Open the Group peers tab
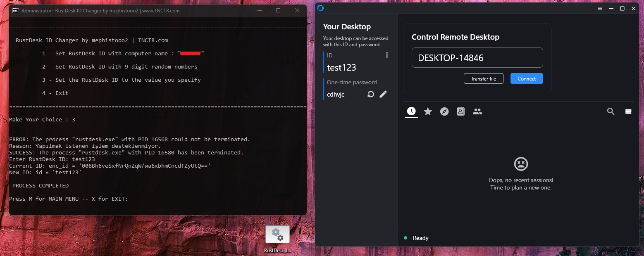 (x=477, y=111)
